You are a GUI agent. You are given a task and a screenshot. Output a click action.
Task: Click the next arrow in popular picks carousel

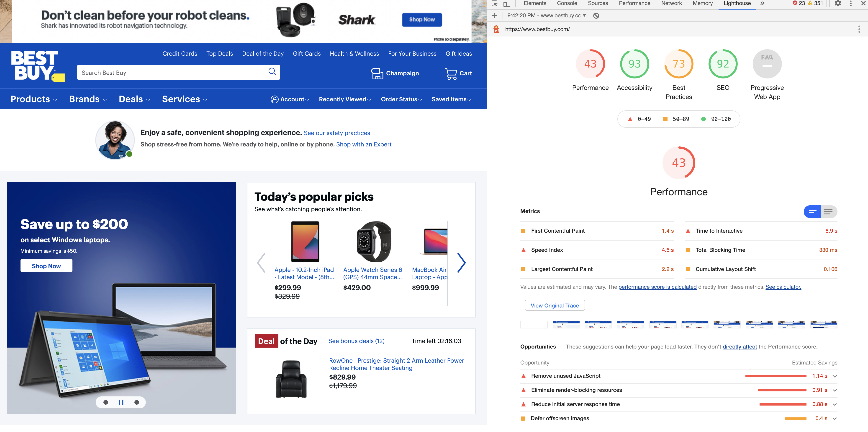(x=461, y=262)
